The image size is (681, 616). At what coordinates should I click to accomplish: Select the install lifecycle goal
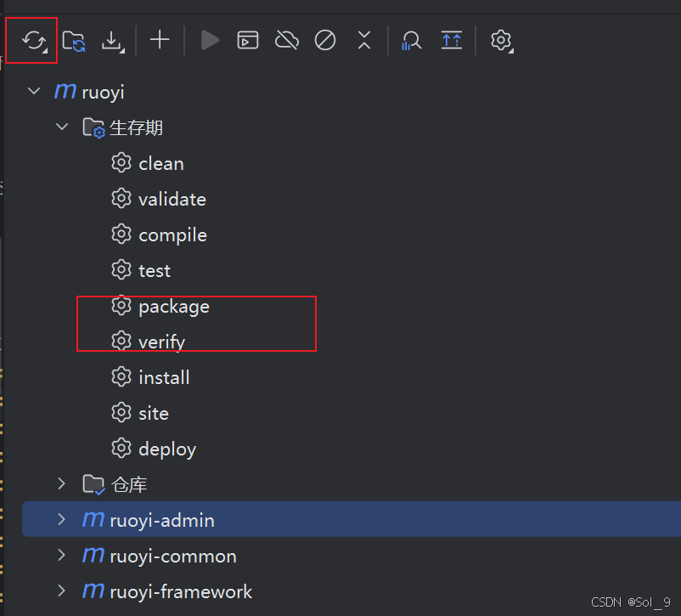(x=164, y=376)
